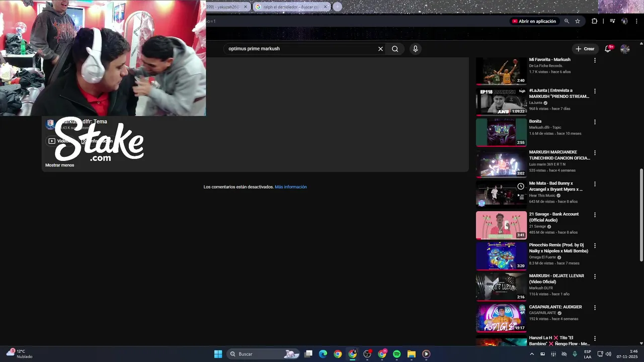Add Me Mata video to Watch Later
Viewport: 644px width, 362px height.
pyautogui.click(x=521, y=187)
